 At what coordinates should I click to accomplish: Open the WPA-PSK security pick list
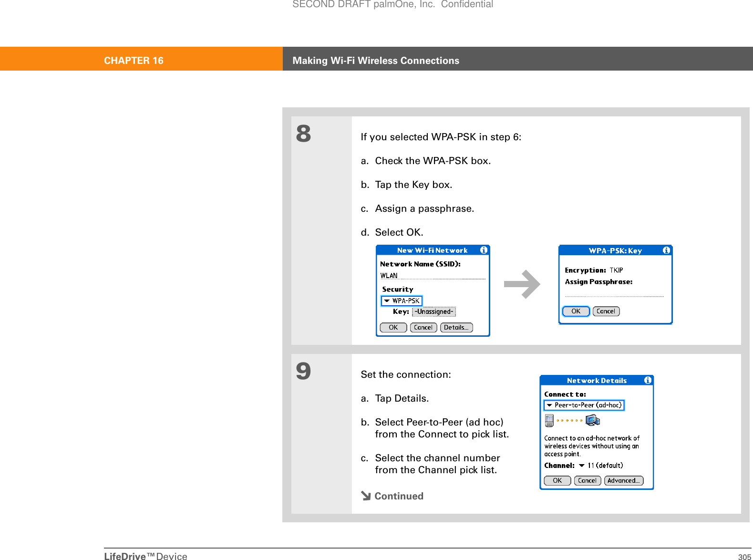coord(402,301)
